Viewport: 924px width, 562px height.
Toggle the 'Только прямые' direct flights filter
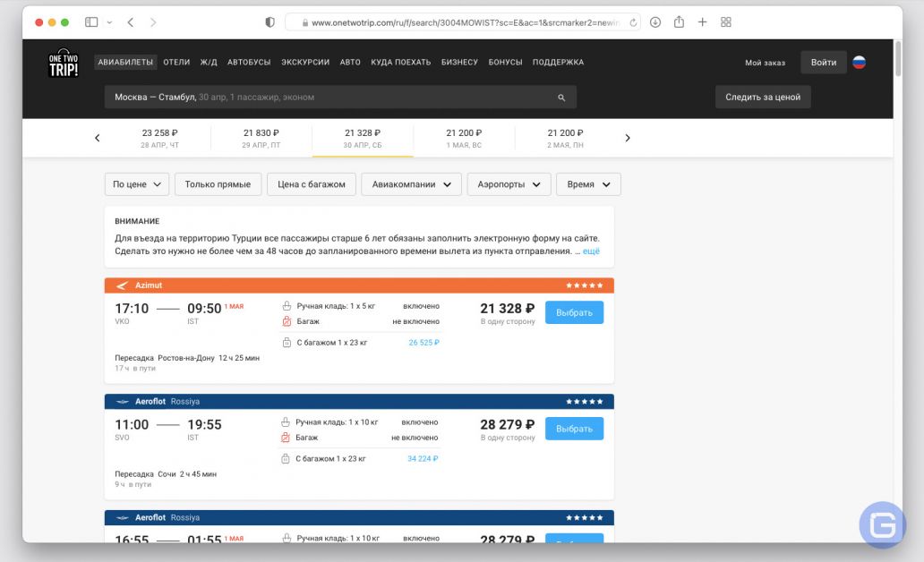click(218, 184)
